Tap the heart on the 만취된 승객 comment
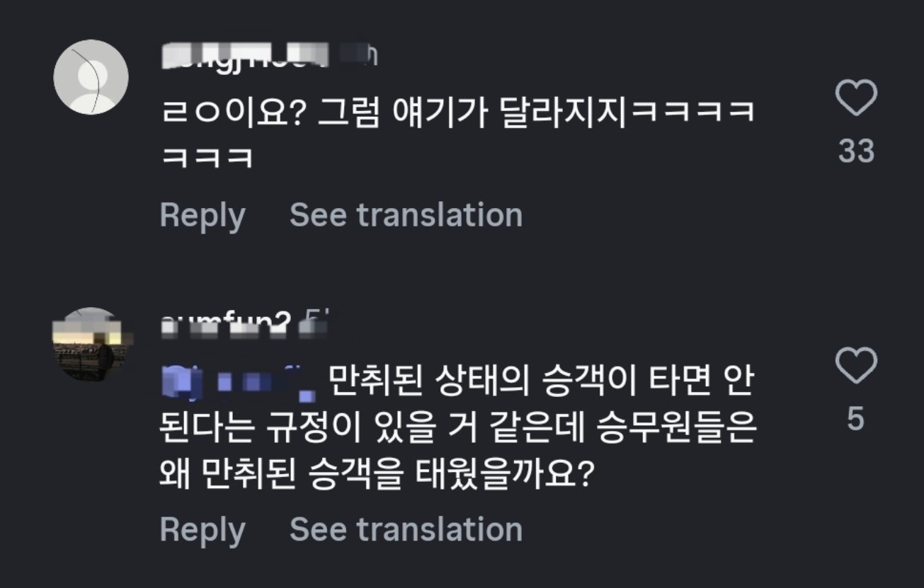The height and width of the screenshot is (588, 924). coord(856,366)
